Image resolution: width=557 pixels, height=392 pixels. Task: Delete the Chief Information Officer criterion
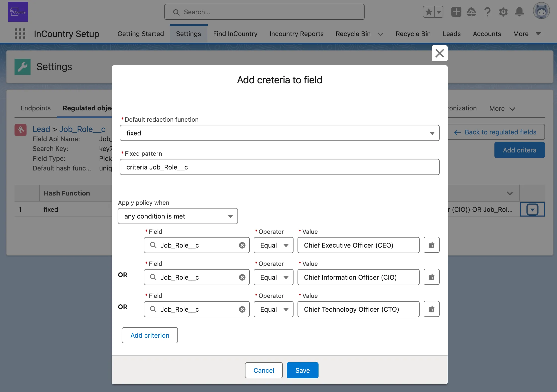coord(431,277)
